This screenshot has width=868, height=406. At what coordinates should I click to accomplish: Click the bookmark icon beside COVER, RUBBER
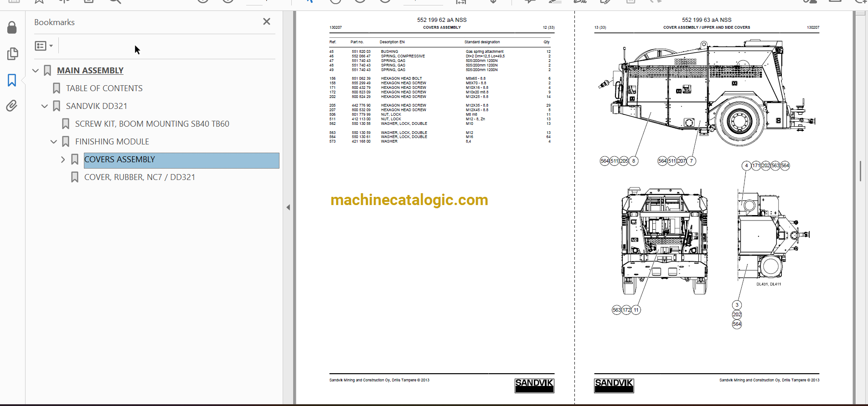pos(75,177)
